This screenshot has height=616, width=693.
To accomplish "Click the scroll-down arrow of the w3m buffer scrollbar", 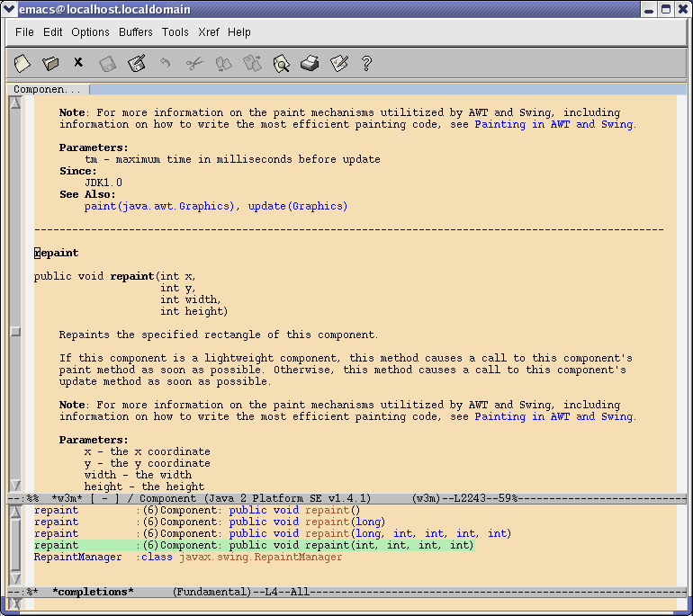I will [x=15, y=486].
